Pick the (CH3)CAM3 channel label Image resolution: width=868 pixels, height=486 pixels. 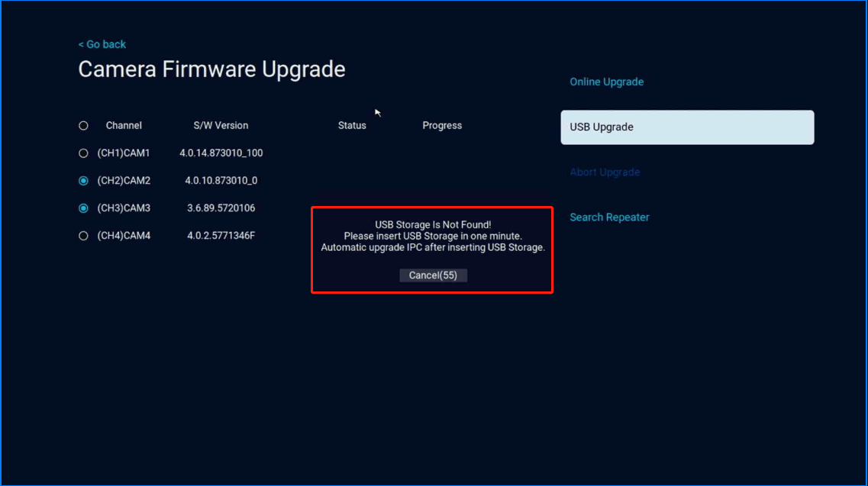point(124,208)
